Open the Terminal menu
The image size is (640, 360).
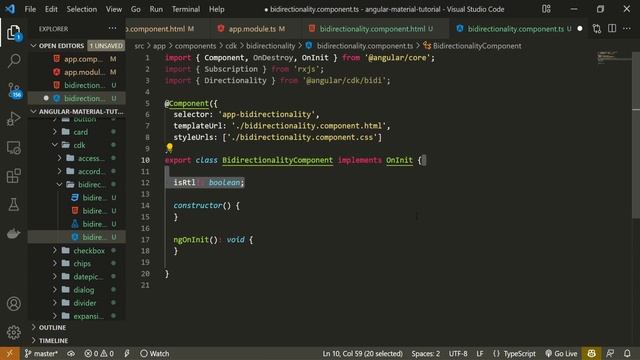[186, 9]
